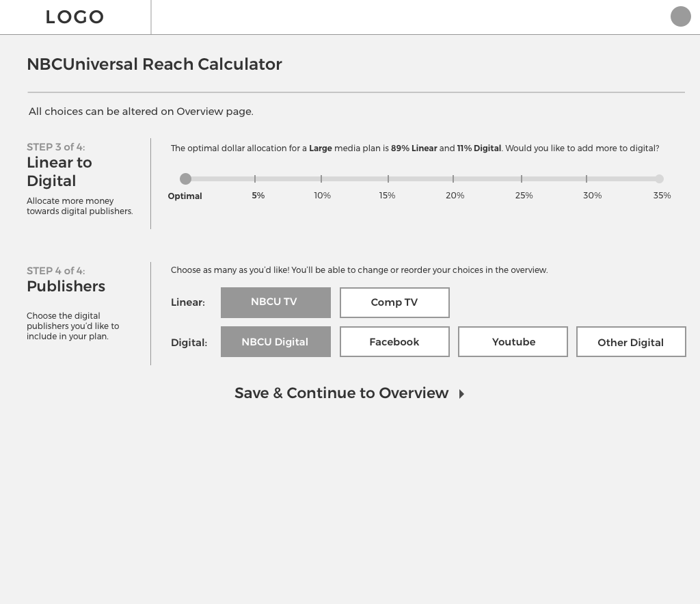Toggle the NBCU Digital publisher
Image resolution: width=700 pixels, height=604 pixels.
pos(275,342)
